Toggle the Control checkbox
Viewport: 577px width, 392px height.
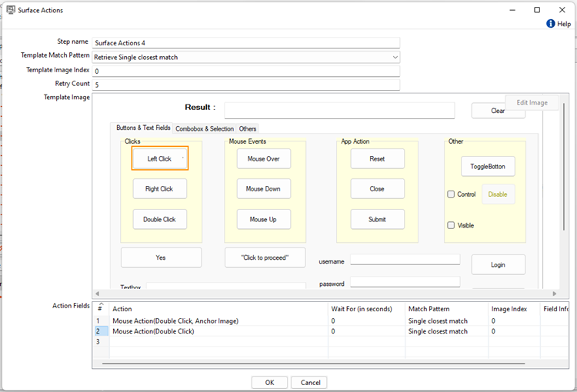pyautogui.click(x=452, y=194)
